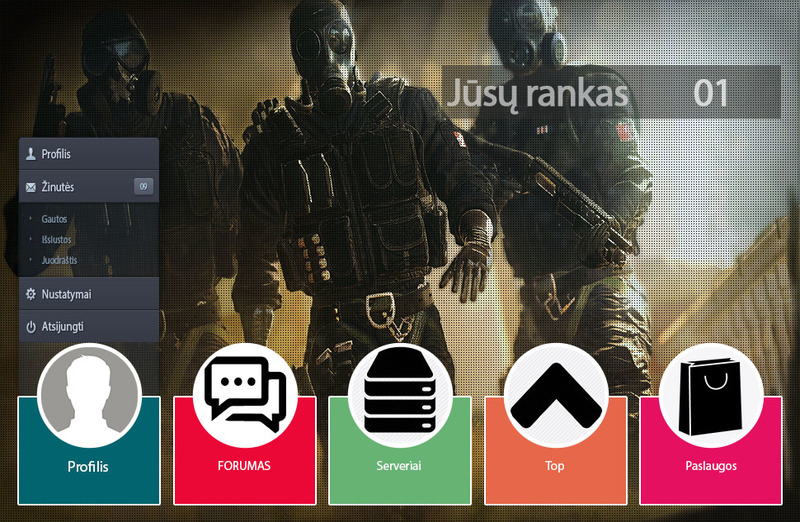
Task: Click the chat bubbles forum icon
Action: (x=245, y=395)
